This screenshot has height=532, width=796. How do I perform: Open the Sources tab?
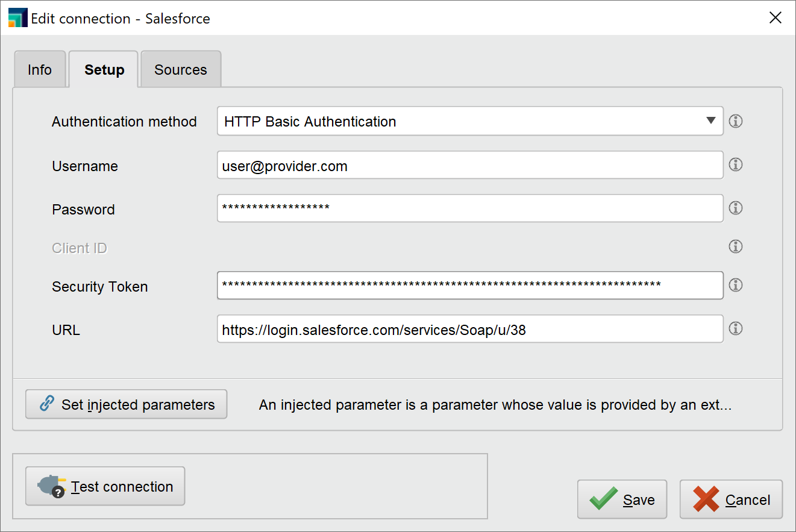(x=180, y=69)
